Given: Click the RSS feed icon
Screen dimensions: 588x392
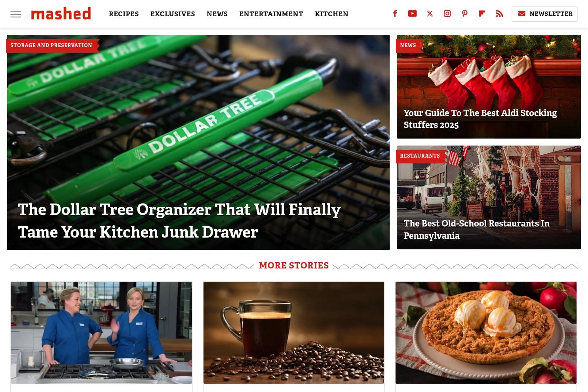Looking at the screenshot, I should pyautogui.click(x=499, y=14).
